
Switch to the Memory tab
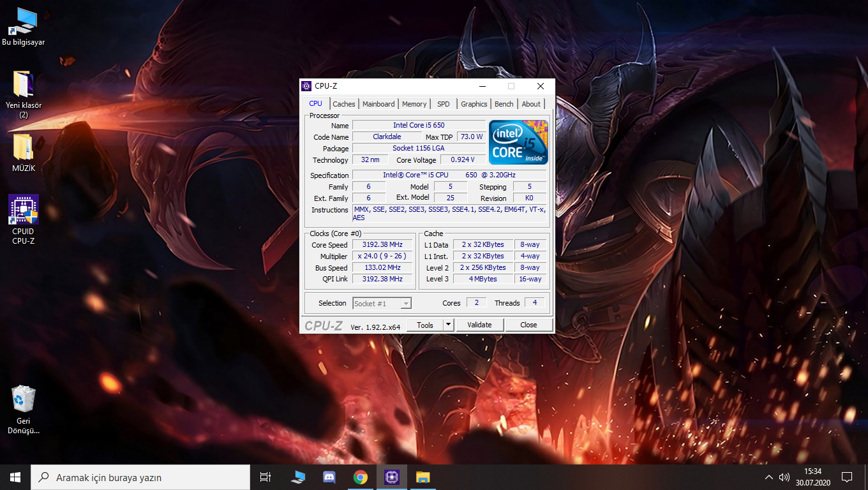click(414, 104)
